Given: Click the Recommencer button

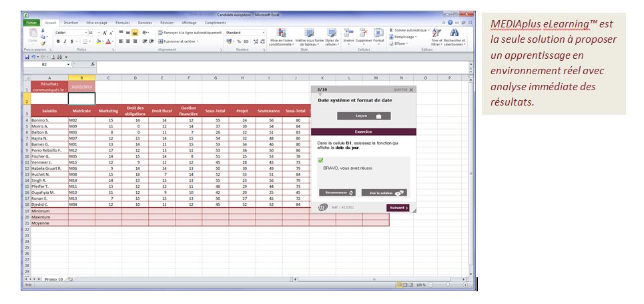Looking at the screenshot, I should click(x=337, y=192).
